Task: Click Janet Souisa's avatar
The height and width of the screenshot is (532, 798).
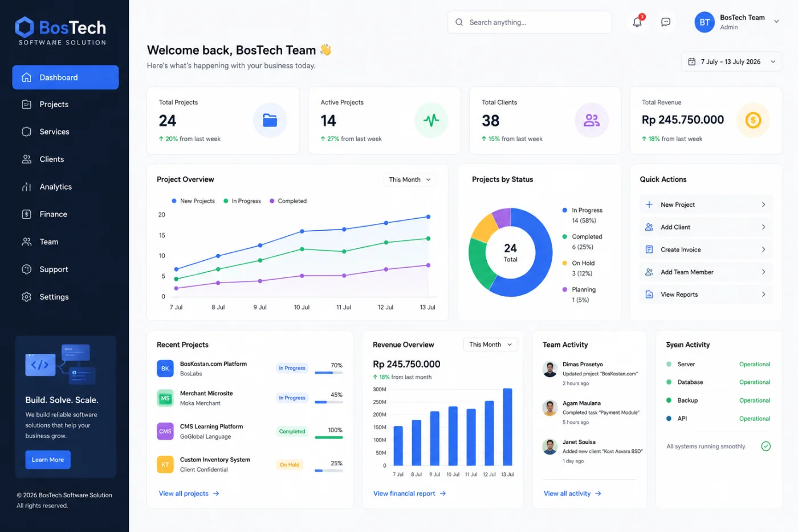Action: 550,447
